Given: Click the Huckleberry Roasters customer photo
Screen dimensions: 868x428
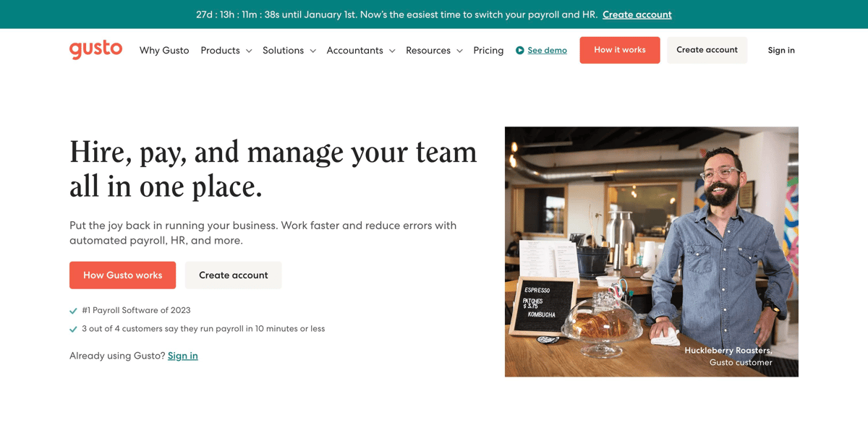Looking at the screenshot, I should click(651, 252).
